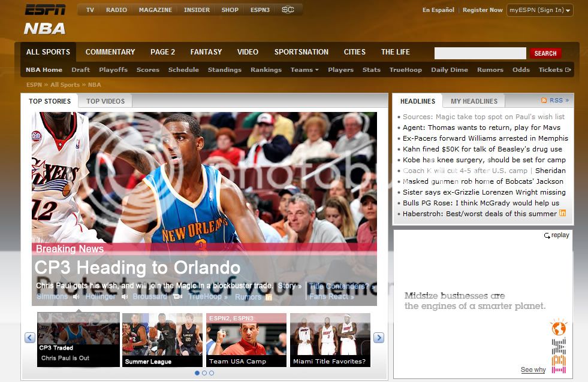Click the ESPN logo in header
This screenshot has height=382, width=588.
click(45, 10)
